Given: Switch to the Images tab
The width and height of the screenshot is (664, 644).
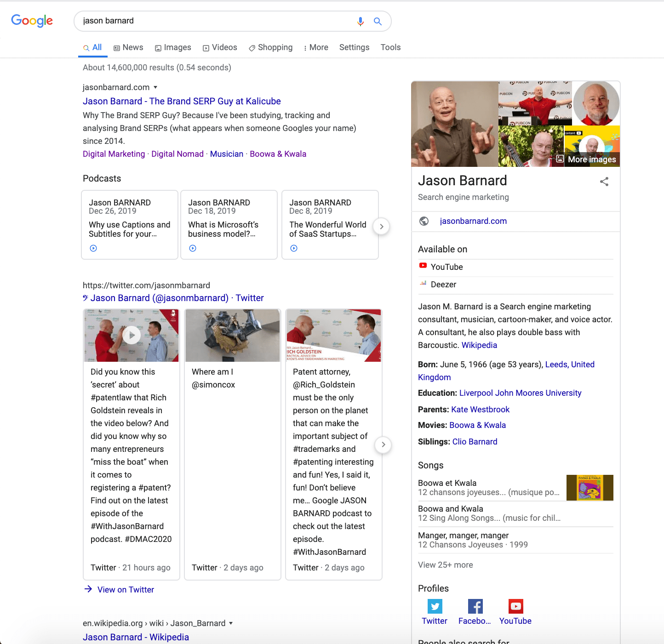Looking at the screenshot, I should click(173, 47).
